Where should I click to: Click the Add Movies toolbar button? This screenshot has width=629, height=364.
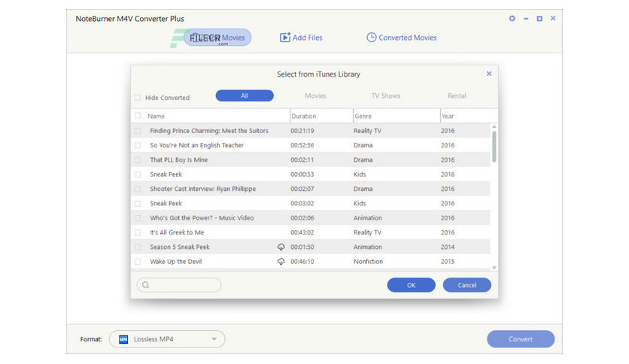click(217, 38)
